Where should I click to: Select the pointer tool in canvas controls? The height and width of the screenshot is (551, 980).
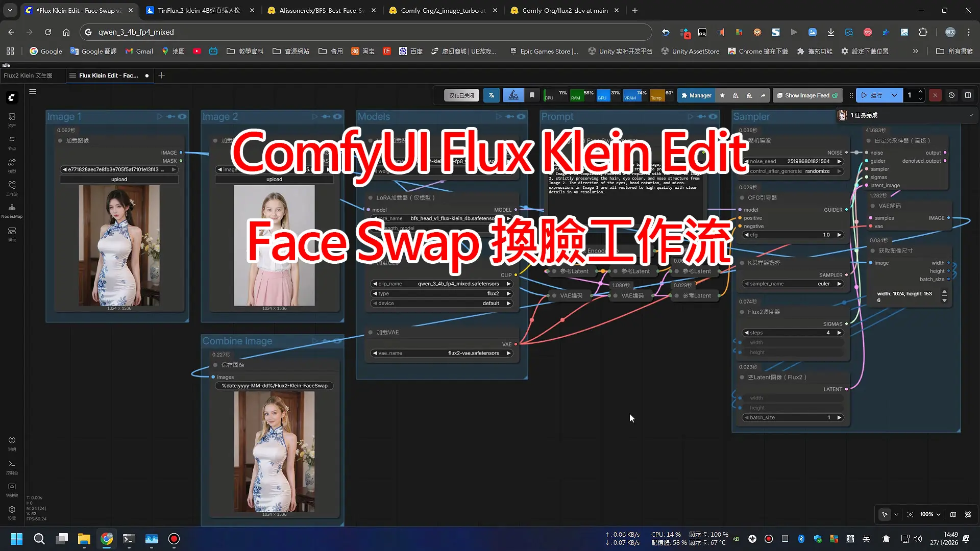tap(885, 514)
